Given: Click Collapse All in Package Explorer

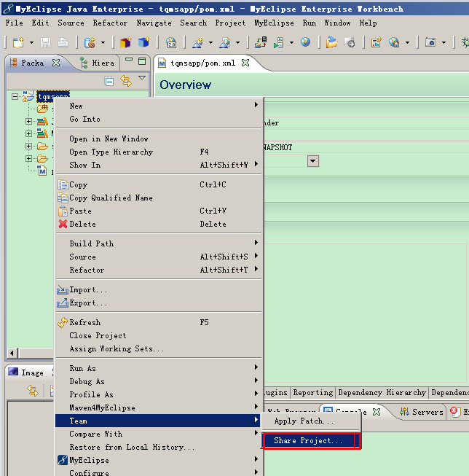Looking at the screenshot, I should coord(109,82).
